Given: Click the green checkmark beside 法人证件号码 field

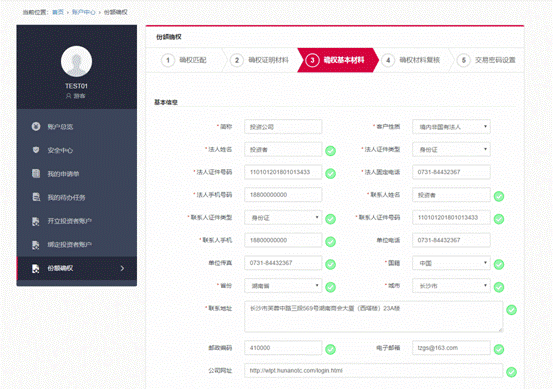Looking at the screenshot, I should (330, 174).
